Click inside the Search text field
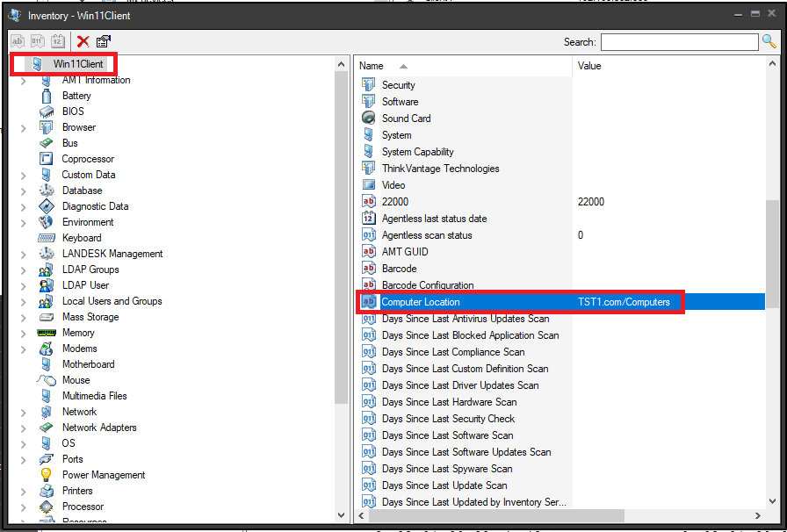Screen dimensions: 787x532 pos(678,42)
